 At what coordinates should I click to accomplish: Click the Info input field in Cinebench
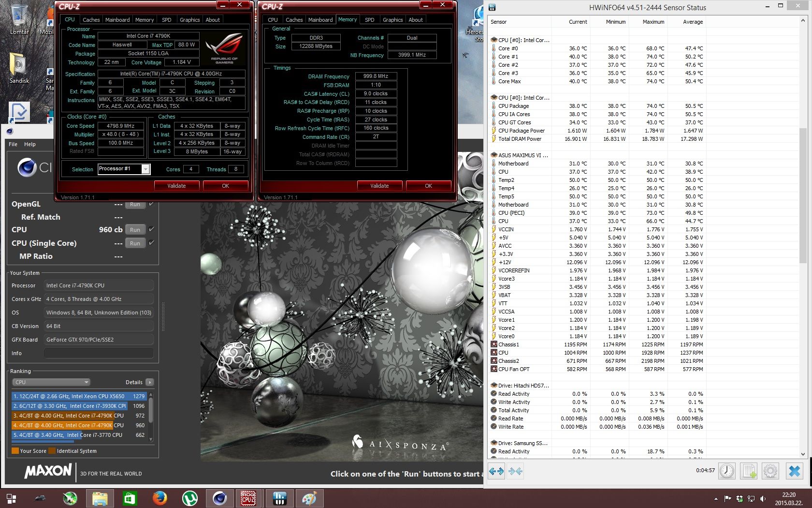[99, 353]
